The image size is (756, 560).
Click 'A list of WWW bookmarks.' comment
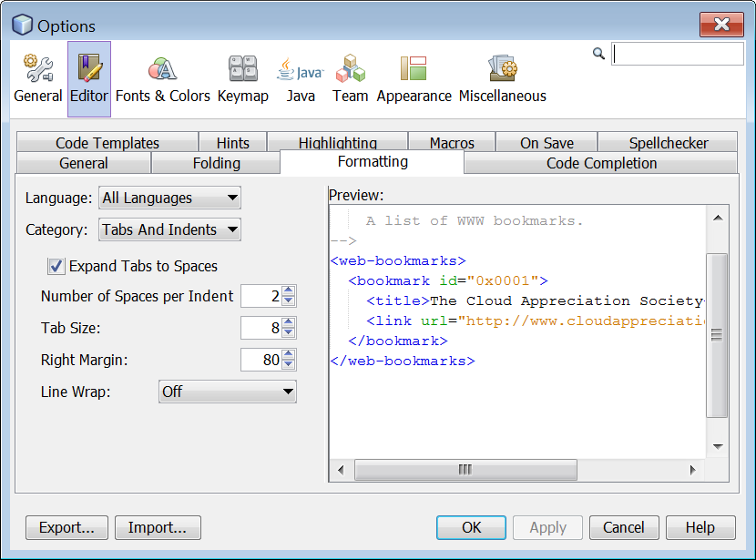tap(474, 220)
